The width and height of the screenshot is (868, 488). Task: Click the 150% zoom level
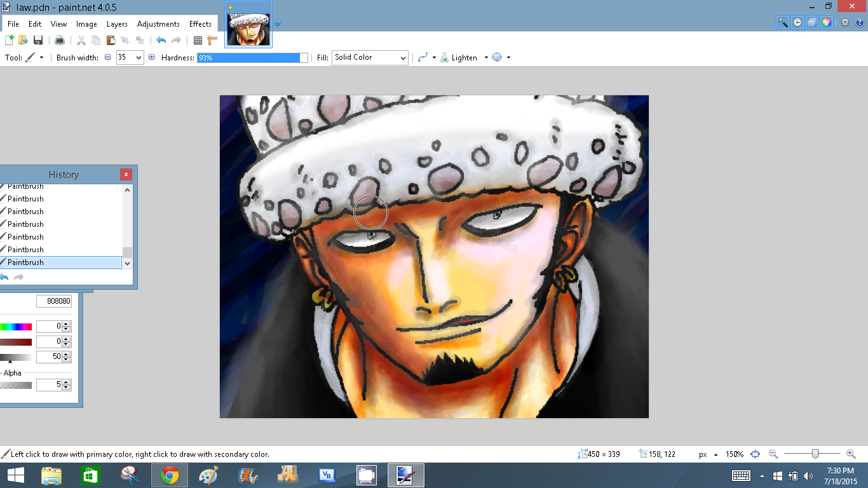735,454
